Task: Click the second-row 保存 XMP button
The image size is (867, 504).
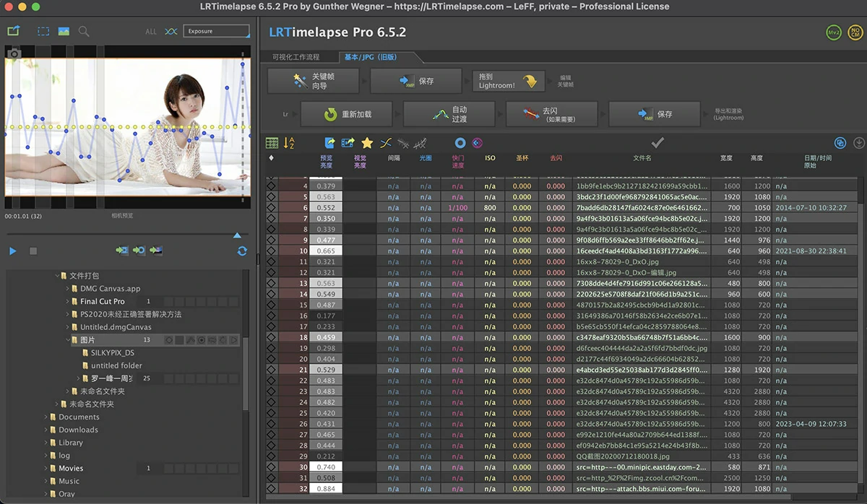Action: click(x=655, y=114)
